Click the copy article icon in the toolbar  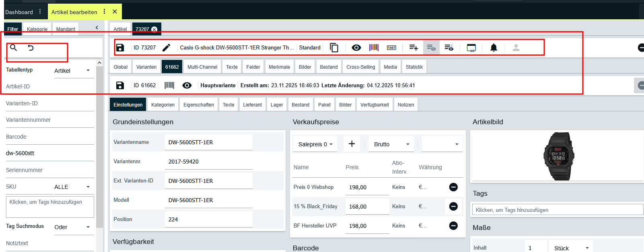[x=334, y=48]
